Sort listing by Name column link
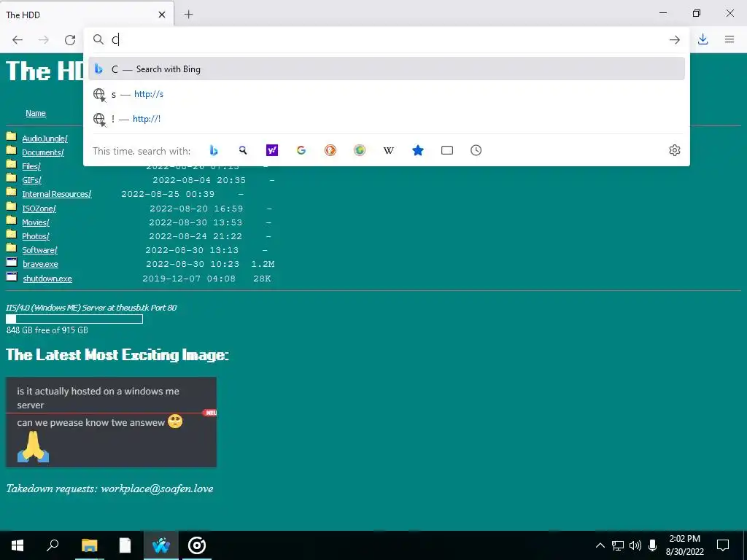This screenshot has width=747, height=560. coord(36,113)
